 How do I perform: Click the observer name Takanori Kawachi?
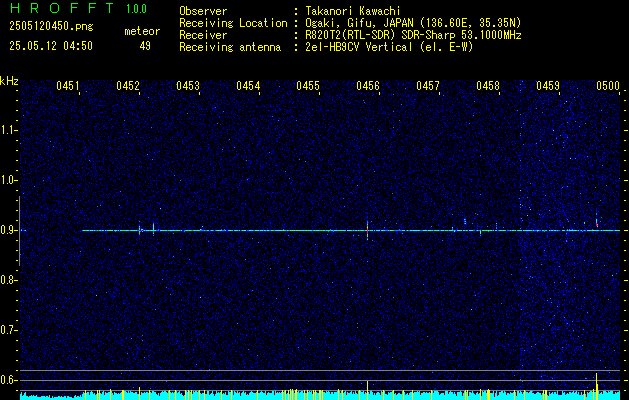pyautogui.click(x=353, y=11)
